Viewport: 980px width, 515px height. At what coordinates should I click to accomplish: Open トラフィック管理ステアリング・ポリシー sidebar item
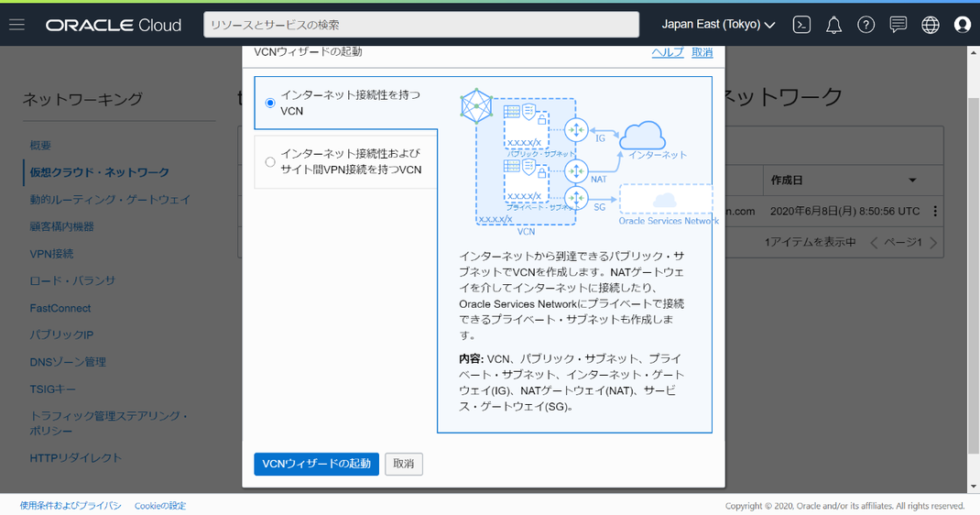point(109,423)
